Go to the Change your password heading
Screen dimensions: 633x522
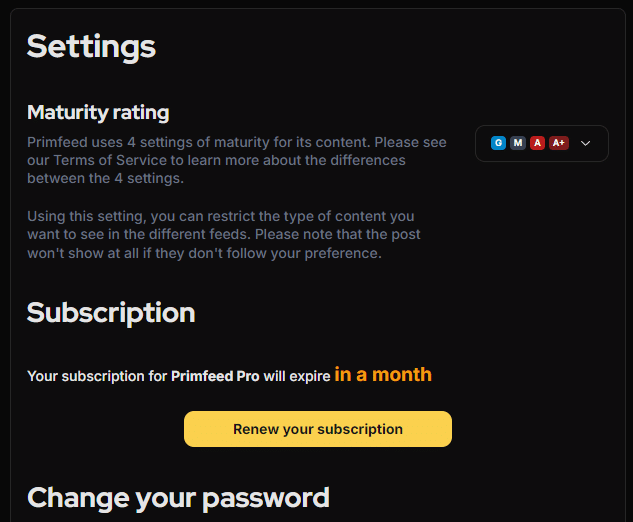178,497
